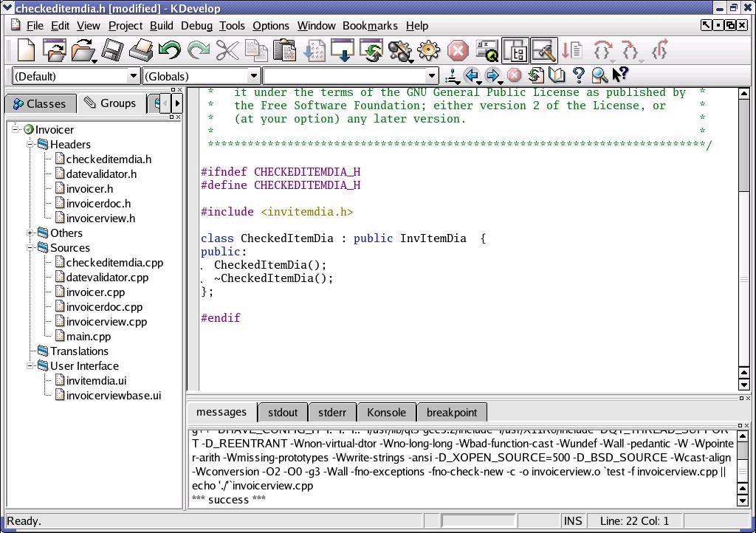The image size is (756, 533).
Task: Click the INS status bar indicator
Action: pos(573,521)
